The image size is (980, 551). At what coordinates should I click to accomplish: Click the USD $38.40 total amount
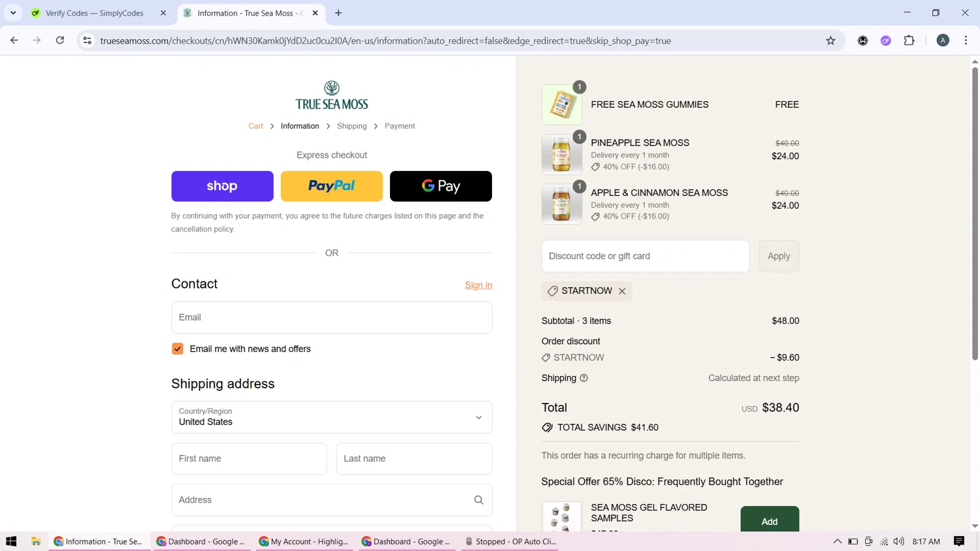click(x=770, y=408)
